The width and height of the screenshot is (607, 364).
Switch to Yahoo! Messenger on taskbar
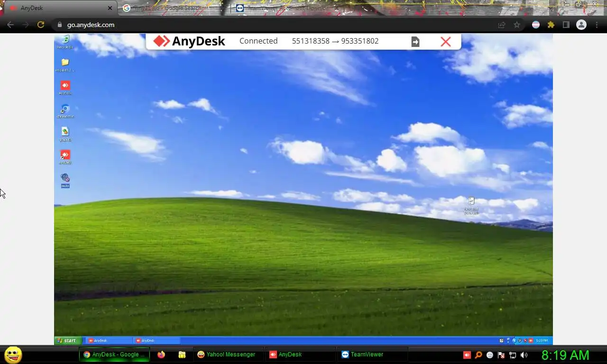point(228,355)
